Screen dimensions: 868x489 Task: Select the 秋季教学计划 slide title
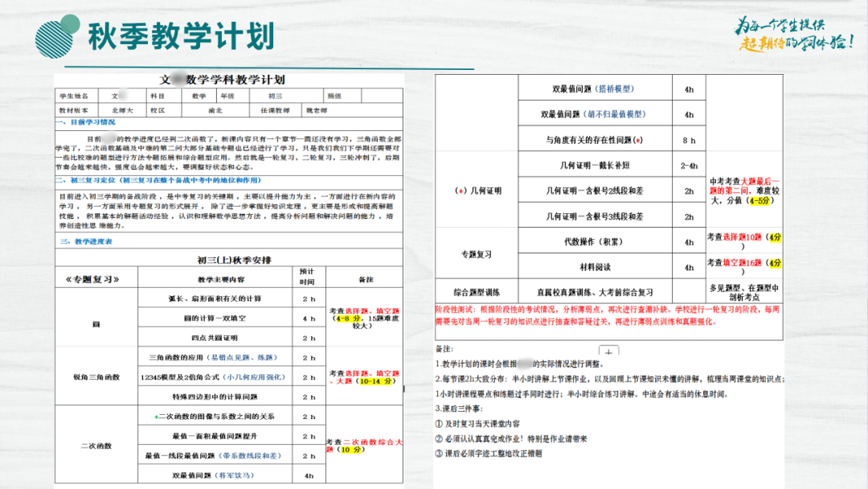pyautogui.click(x=181, y=35)
